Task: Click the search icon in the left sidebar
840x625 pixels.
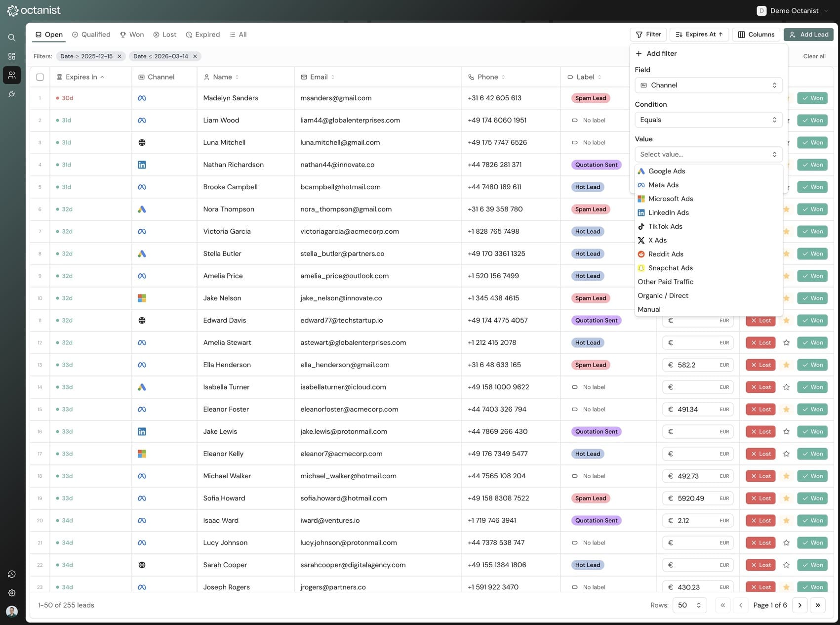Action: (12, 38)
